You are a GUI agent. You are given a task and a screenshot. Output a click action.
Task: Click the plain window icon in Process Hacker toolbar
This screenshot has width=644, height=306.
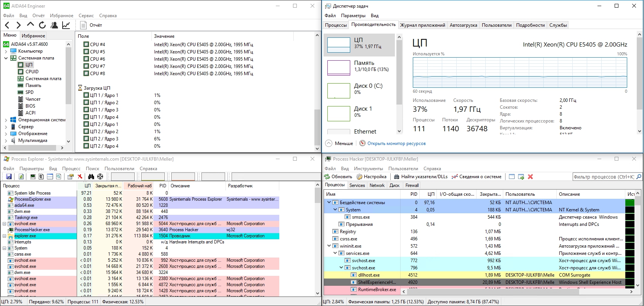point(512,177)
